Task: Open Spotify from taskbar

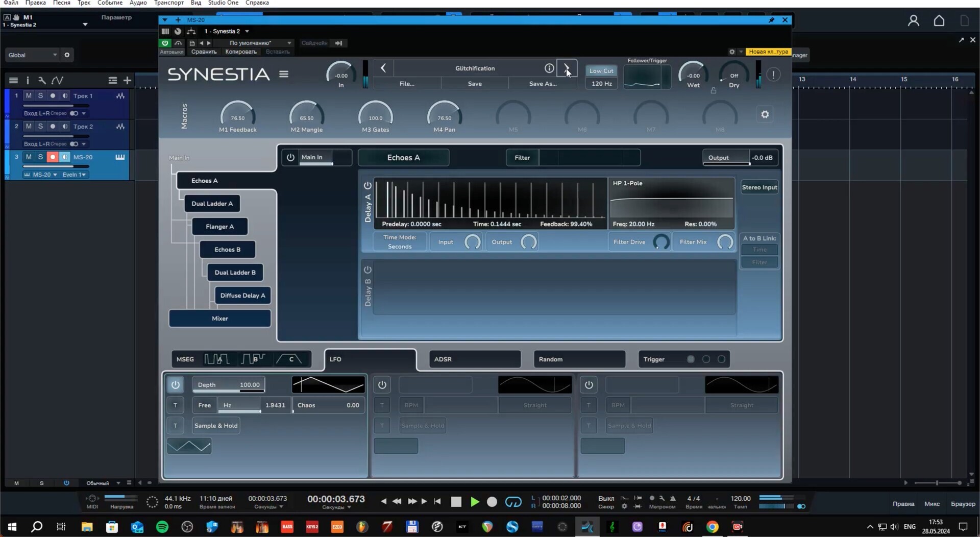Action: (x=162, y=526)
